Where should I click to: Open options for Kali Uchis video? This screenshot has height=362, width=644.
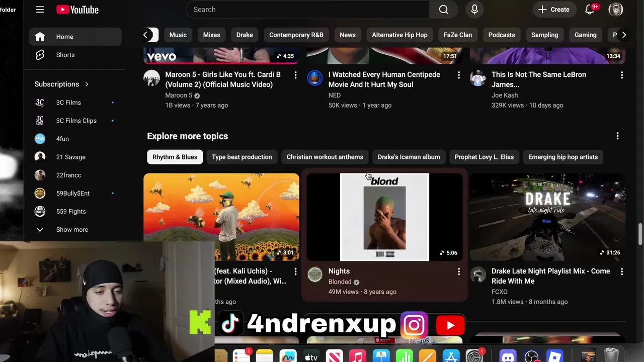click(295, 271)
